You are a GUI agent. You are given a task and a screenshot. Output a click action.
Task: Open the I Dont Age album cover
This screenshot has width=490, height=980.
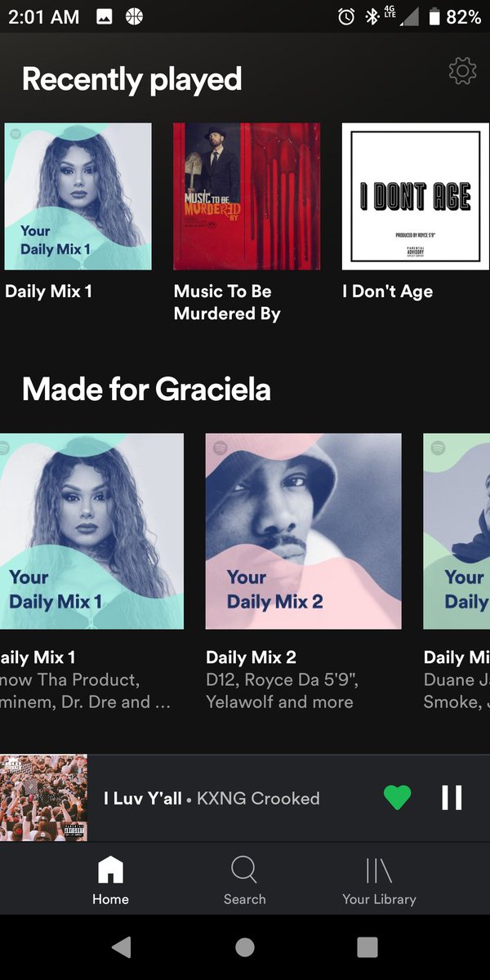pos(415,196)
